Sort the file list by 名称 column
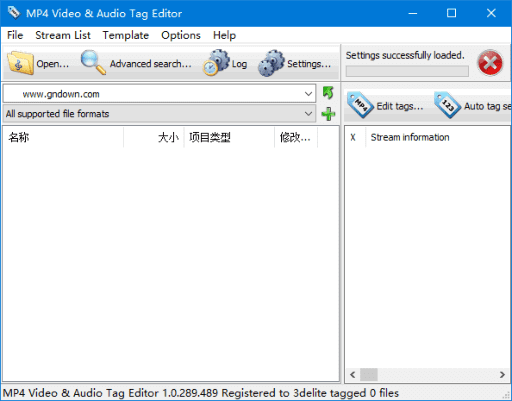The height and width of the screenshot is (401, 512). click(x=63, y=137)
